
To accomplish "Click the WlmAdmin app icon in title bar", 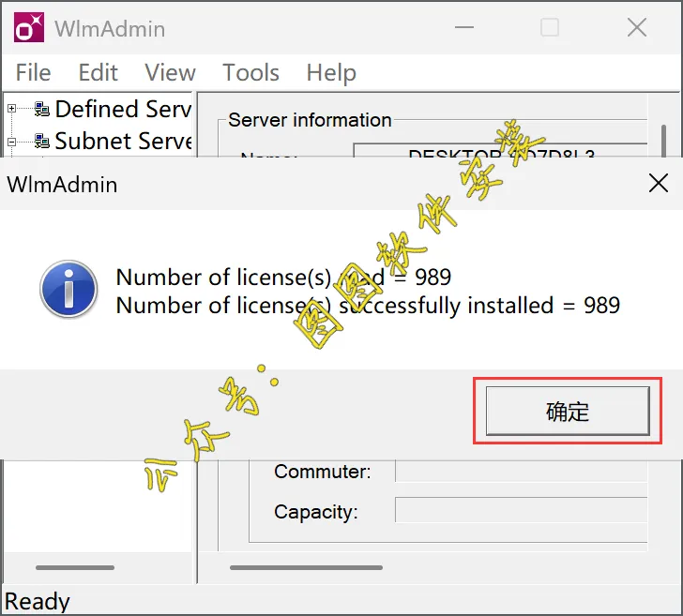I will coord(29,27).
